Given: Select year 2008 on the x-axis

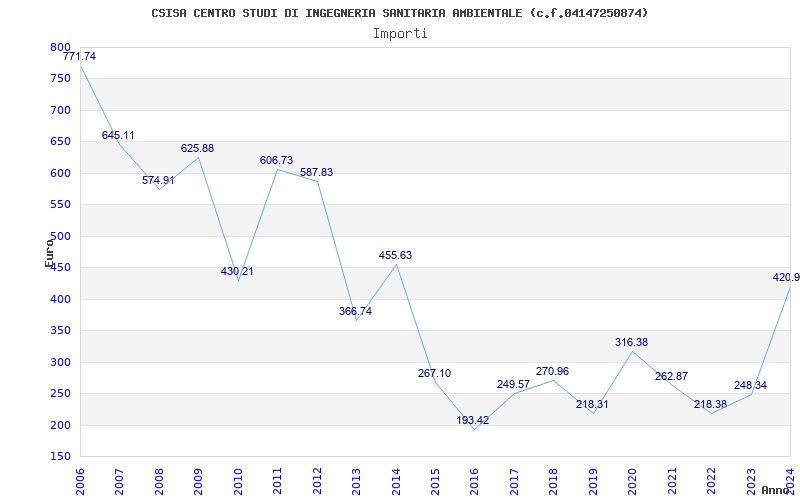Looking at the screenshot, I should coord(159,481).
